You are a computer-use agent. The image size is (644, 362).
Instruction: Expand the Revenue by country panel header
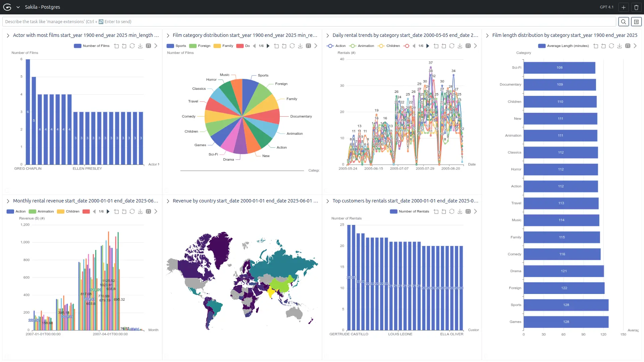point(168,201)
